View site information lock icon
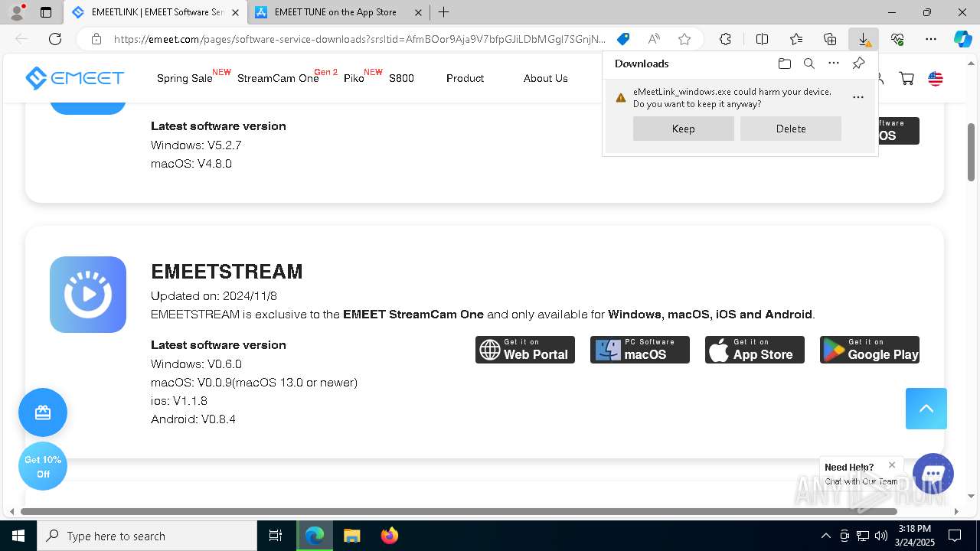This screenshot has width=980, height=551. pyautogui.click(x=96, y=39)
